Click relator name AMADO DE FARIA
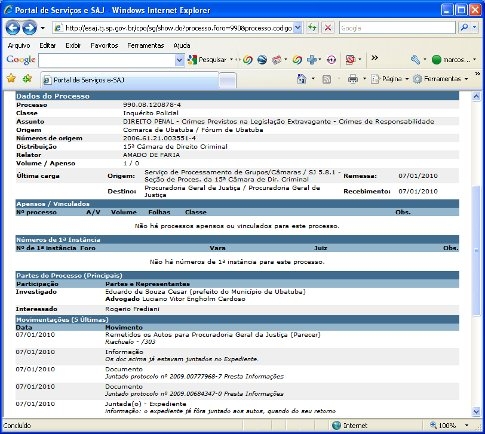 tap(151, 155)
